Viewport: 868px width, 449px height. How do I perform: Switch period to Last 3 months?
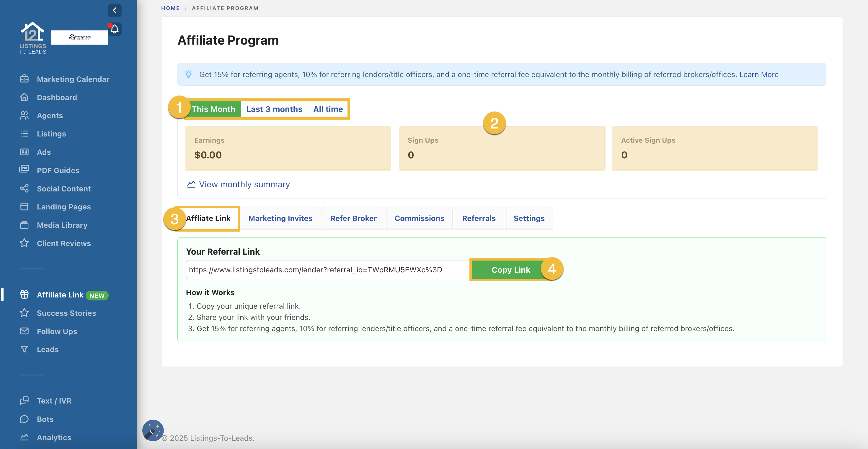(274, 109)
